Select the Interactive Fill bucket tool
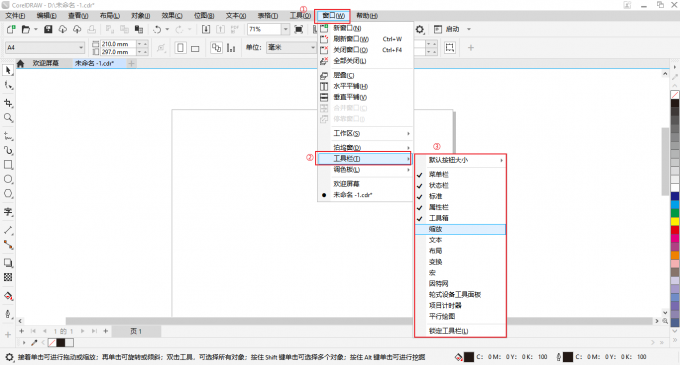 [x=8, y=296]
